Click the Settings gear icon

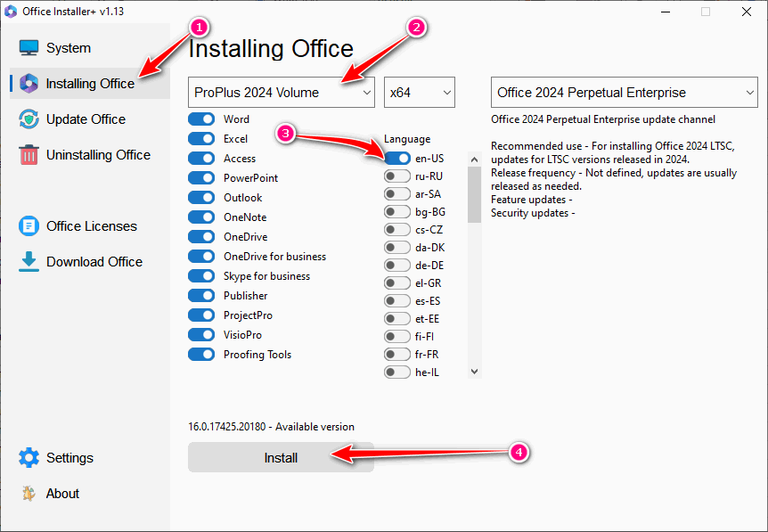tap(29, 457)
